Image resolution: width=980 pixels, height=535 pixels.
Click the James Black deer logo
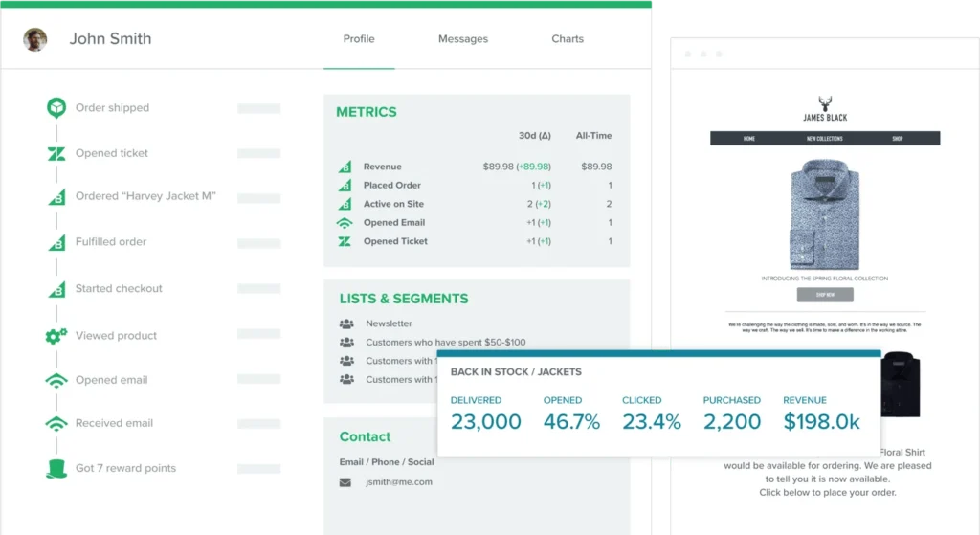(824, 104)
